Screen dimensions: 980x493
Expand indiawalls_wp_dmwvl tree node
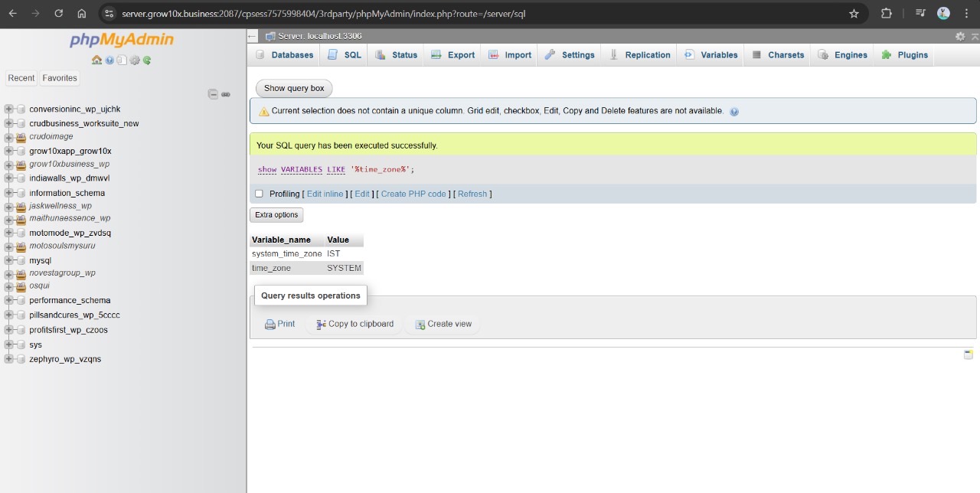click(9, 178)
